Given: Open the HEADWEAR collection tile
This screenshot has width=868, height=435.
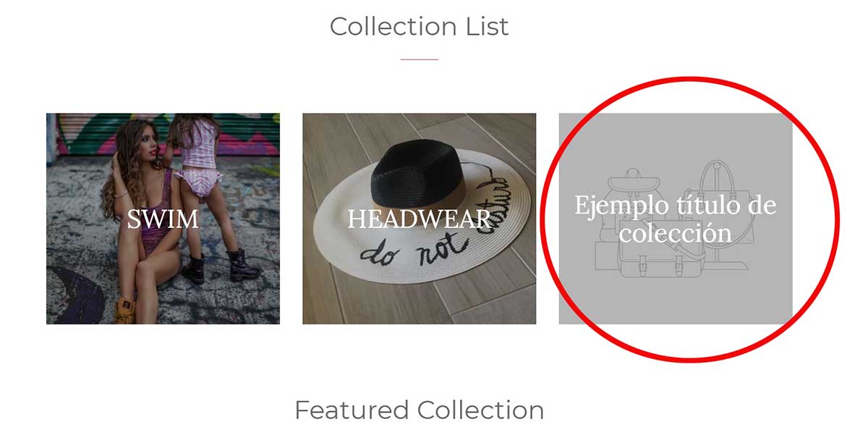Looking at the screenshot, I should pos(419,219).
